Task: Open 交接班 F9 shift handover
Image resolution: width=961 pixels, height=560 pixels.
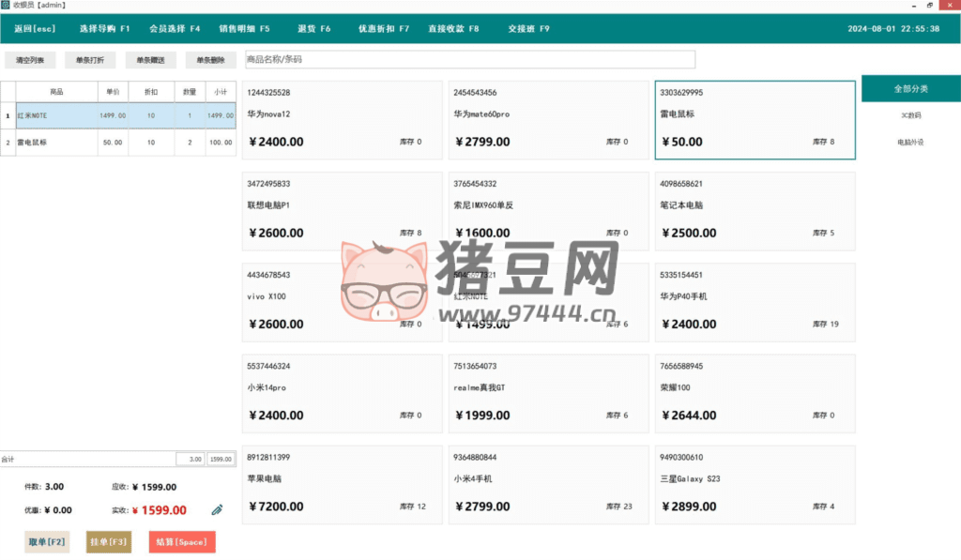Action: tap(529, 29)
